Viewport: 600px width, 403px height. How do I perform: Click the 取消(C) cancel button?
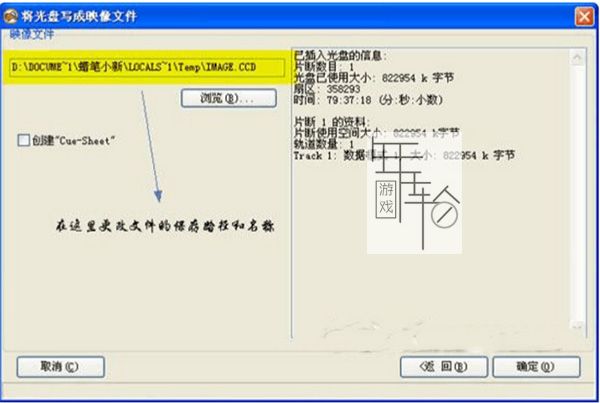click(60, 367)
